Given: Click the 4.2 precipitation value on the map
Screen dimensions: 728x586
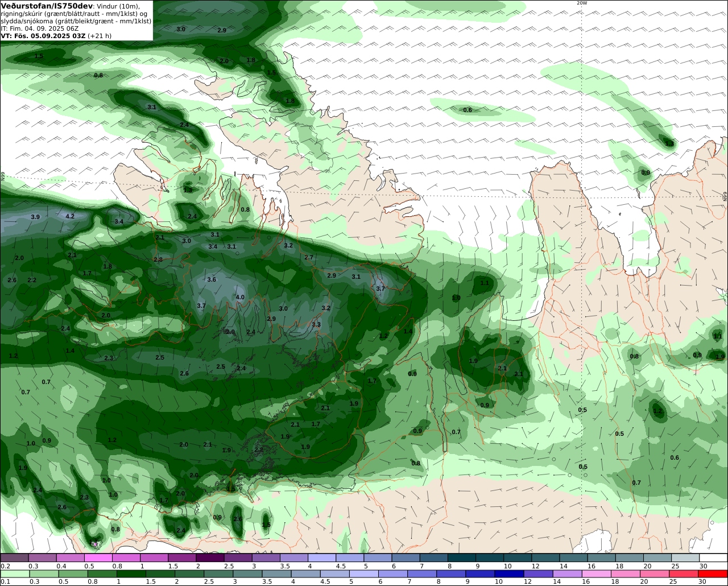Looking at the screenshot, I should click(70, 216).
